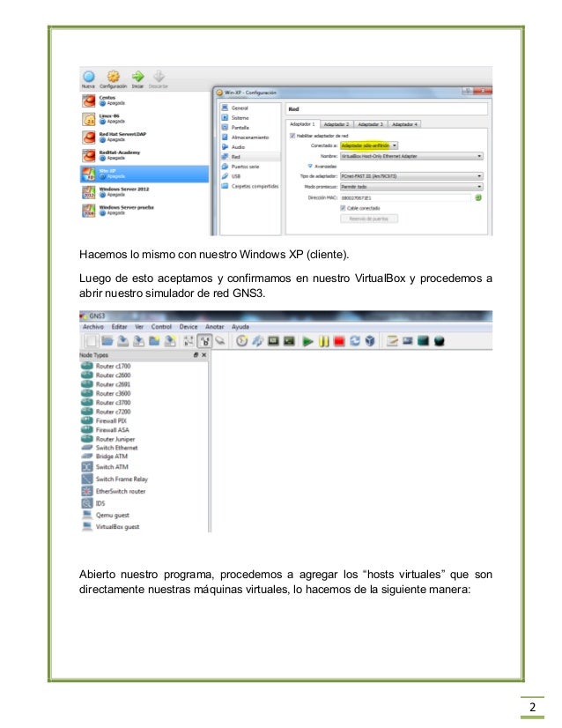Open the Device menu in GNS3

[189, 327]
